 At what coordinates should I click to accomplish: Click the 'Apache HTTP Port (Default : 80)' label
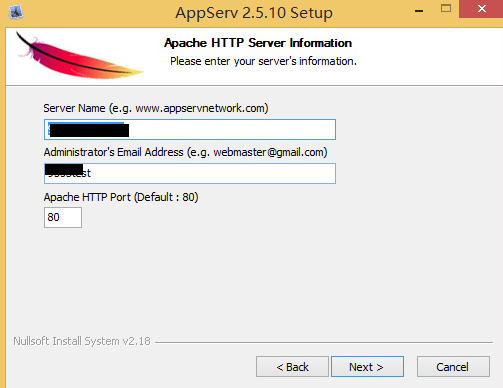pos(121,197)
